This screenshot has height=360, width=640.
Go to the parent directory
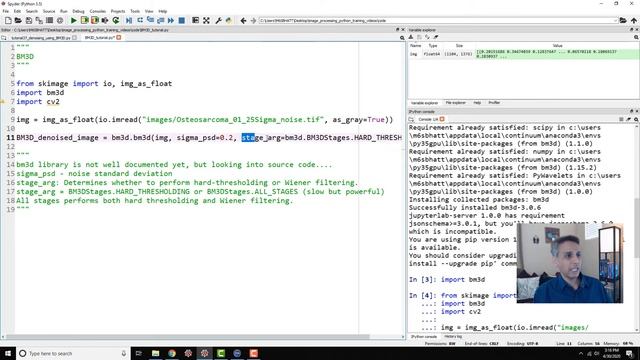[x=633, y=20]
